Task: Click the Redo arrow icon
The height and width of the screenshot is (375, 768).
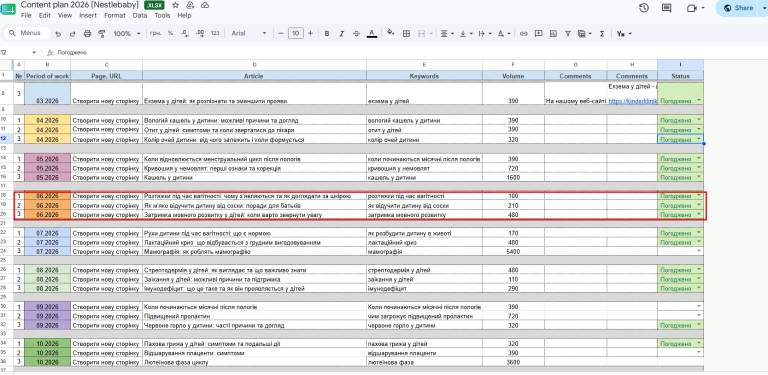Action: pyautogui.click(x=72, y=34)
